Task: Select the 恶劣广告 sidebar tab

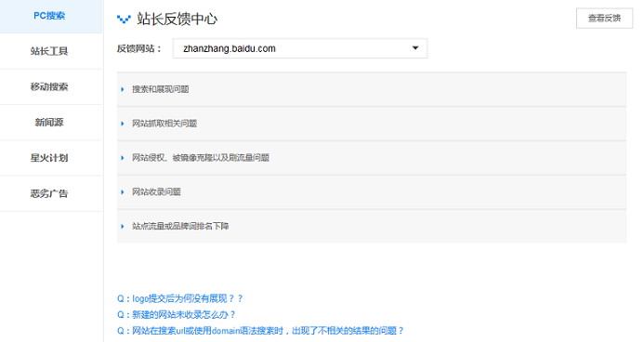Action: [x=51, y=194]
